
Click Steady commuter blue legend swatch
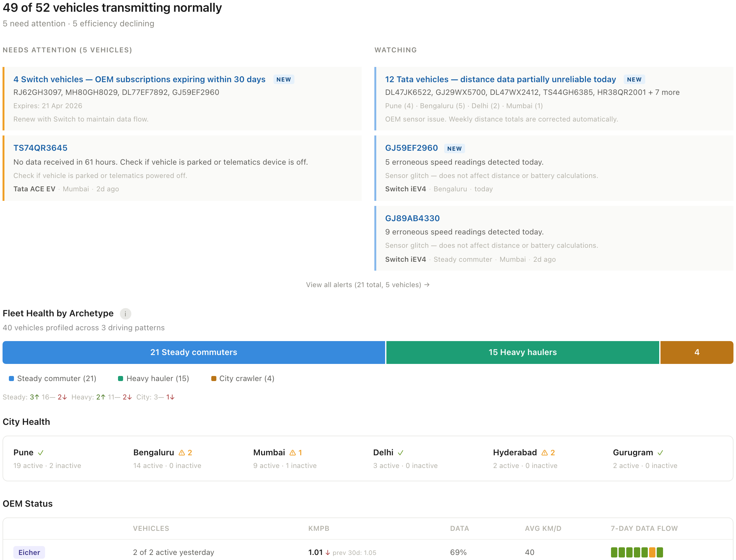11,378
